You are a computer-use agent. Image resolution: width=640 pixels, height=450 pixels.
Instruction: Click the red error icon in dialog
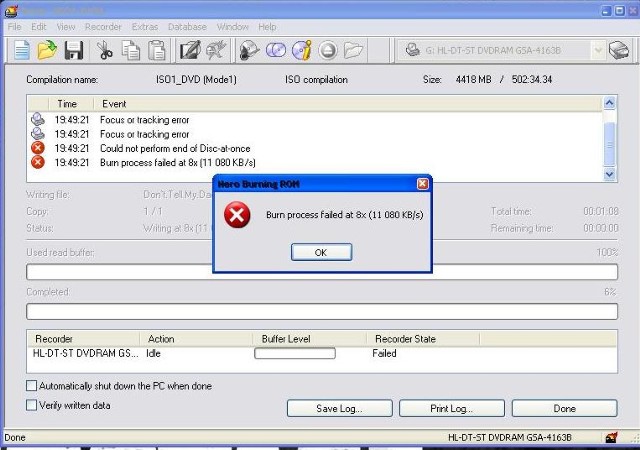[237, 215]
